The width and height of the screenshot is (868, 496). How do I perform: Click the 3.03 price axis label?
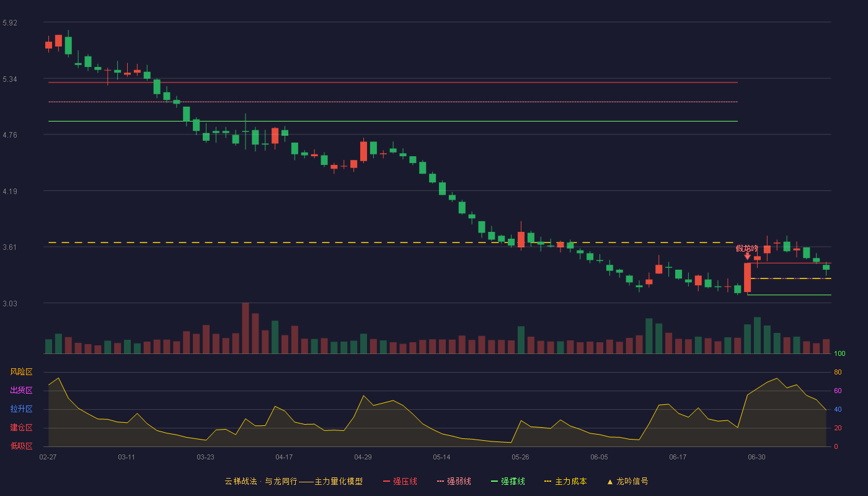10,304
